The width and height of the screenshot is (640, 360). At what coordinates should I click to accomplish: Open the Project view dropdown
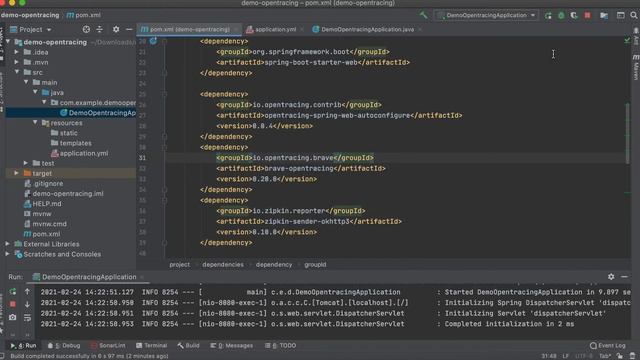[x=31, y=29]
